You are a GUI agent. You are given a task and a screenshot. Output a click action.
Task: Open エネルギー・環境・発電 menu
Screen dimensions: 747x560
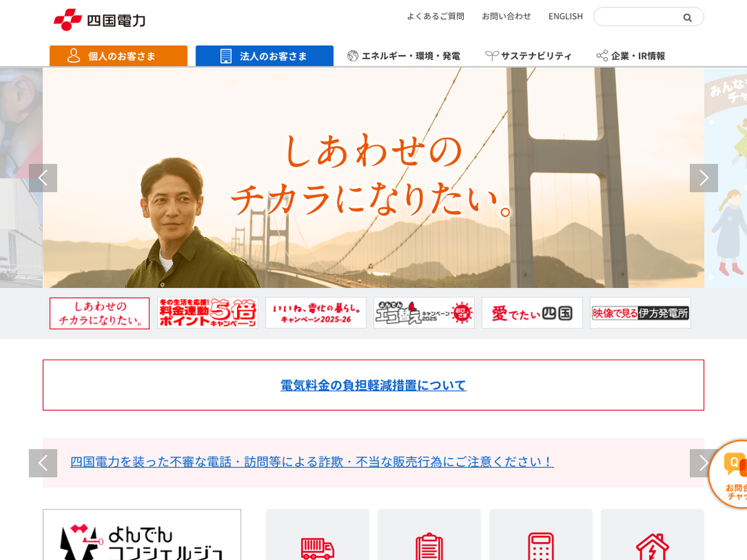[403, 56]
